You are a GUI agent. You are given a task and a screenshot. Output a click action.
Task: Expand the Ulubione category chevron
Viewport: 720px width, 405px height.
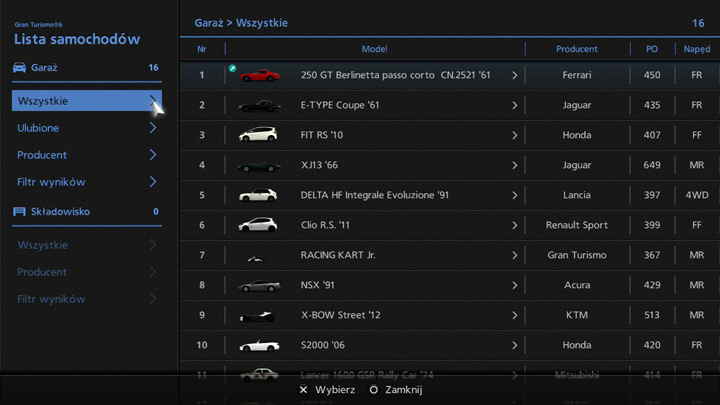tap(153, 128)
